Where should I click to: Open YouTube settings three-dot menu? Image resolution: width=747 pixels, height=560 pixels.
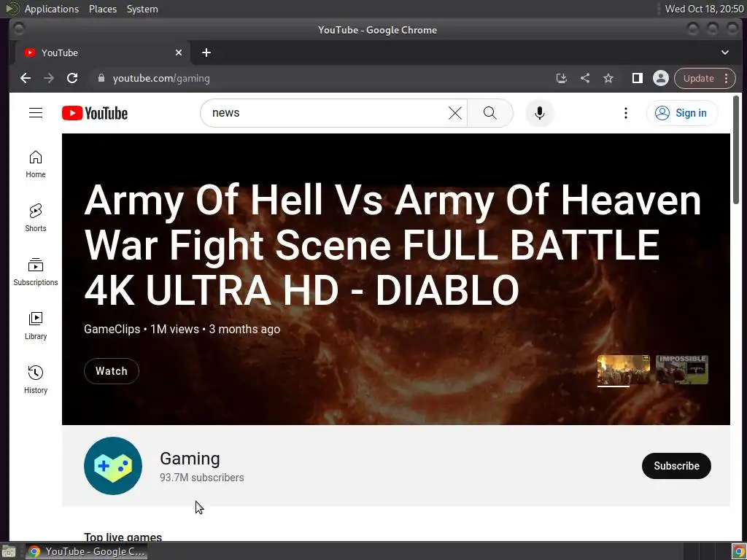pos(625,113)
